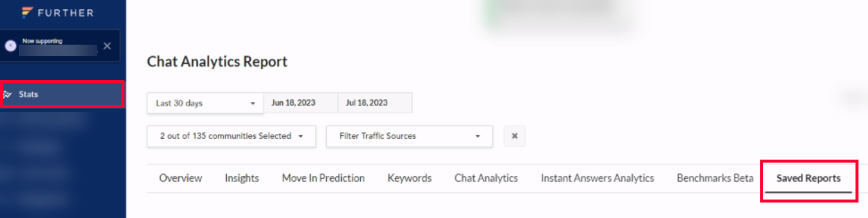Select the Jun 18, 2023 start date field
The width and height of the screenshot is (868, 218).
point(301,102)
